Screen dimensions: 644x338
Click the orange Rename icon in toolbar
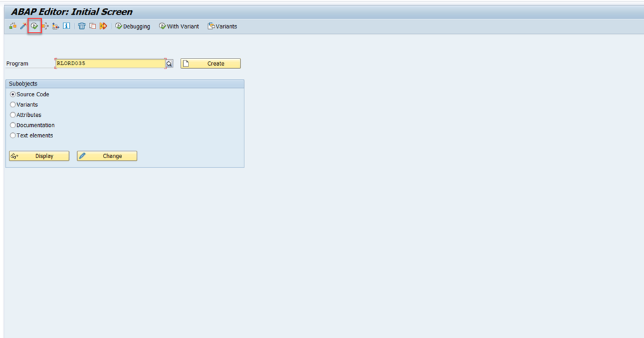pos(103,27)
